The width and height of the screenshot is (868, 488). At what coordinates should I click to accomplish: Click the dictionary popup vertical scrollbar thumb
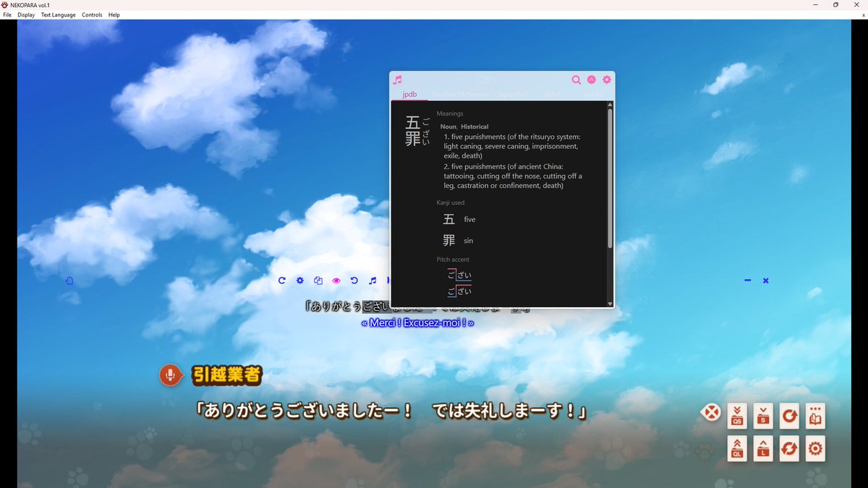[x=610, y=178]
